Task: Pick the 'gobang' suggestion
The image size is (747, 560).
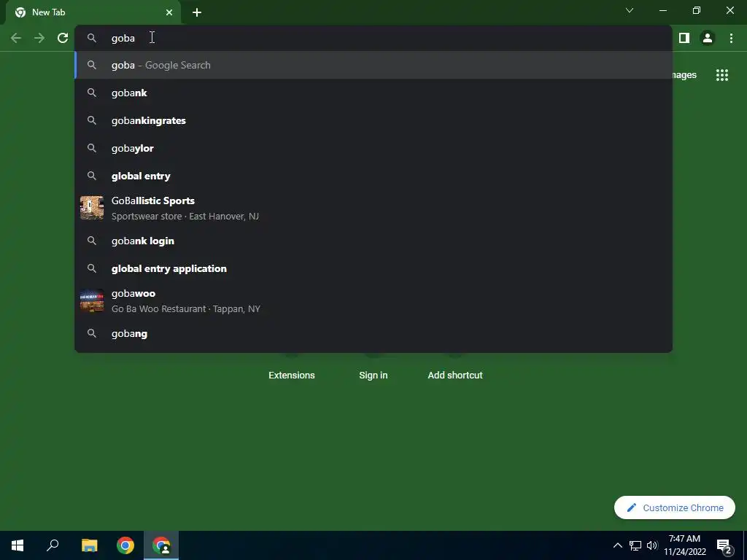Action: [x=373, y=334]
